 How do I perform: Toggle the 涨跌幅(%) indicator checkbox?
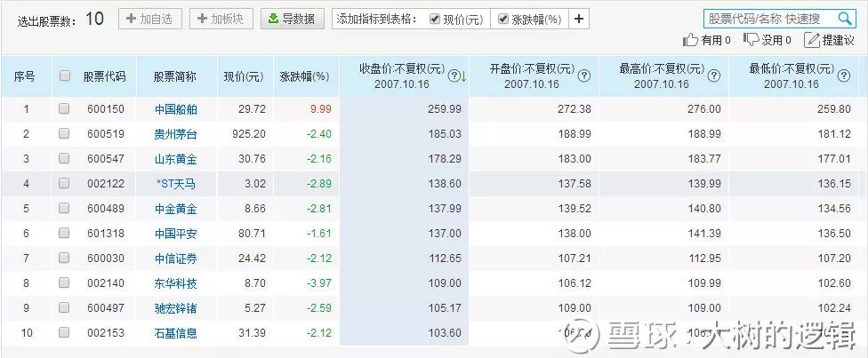pyautogui.click(x=503, y=20)
